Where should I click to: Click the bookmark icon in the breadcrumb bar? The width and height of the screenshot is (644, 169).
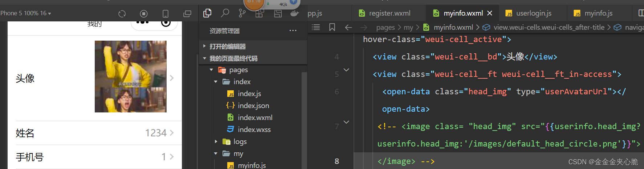[332, 27]
